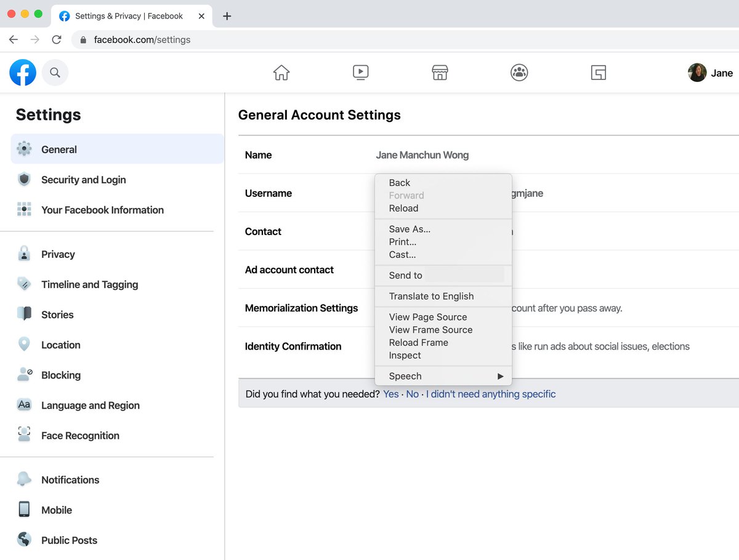Select Send to in context menu

[x=443, y=275]
